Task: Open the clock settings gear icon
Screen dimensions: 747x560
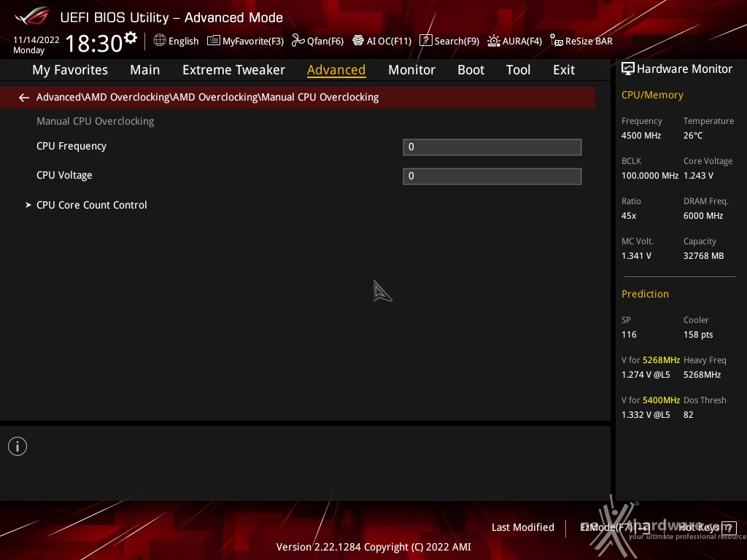Action: pos(131,37)
